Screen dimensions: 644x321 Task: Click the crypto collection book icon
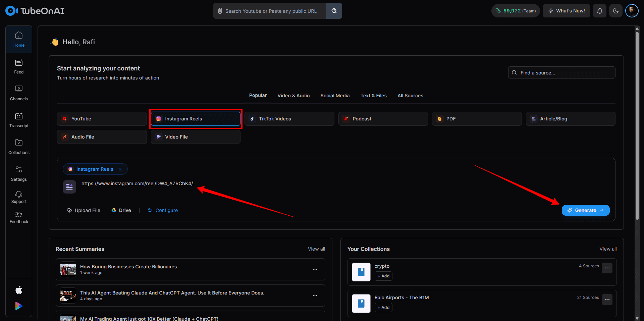pyautogui.click(x=361, y=272)
